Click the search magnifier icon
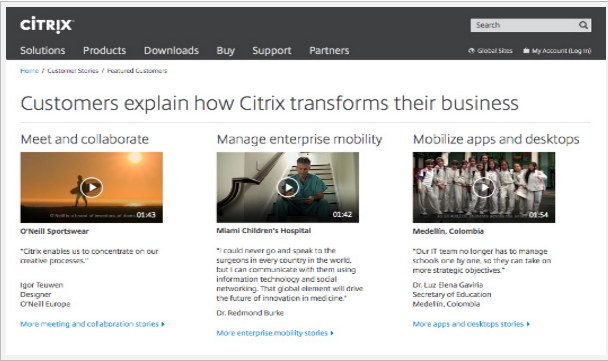This screenshot has height=361, width=608. 583,25
